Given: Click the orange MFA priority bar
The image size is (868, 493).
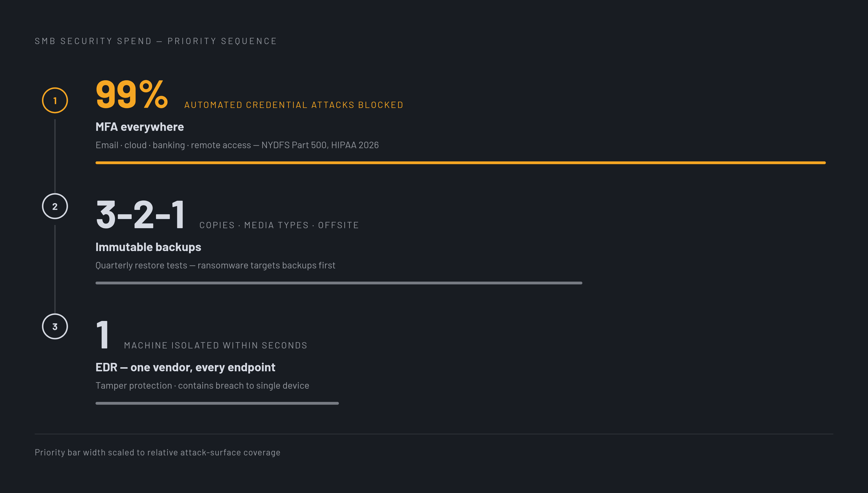Looking at the screenshot, I should tap(461, 163).
